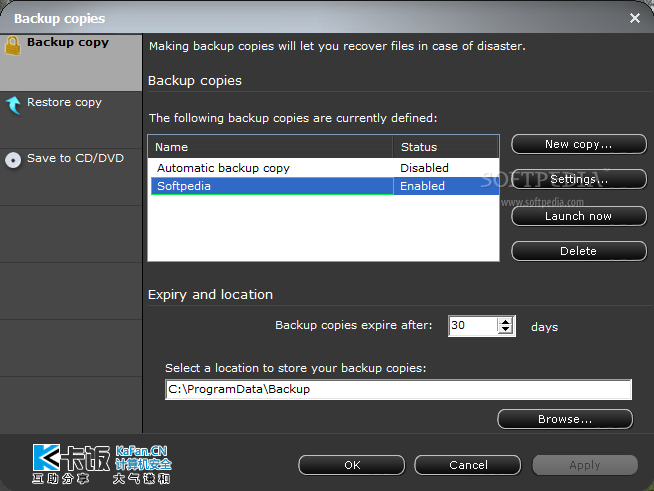Close the Backup copies window
This screenshot has width=654, height=491.
click(x=635, y=18)
